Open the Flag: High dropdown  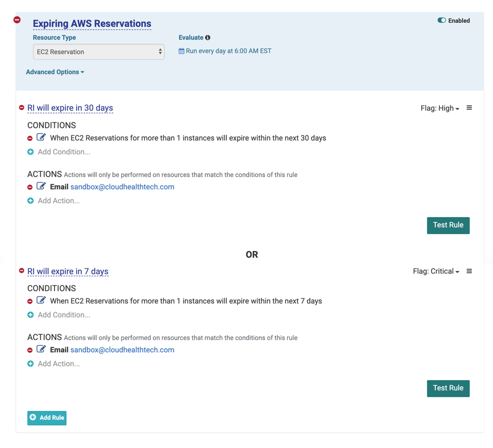pyautogui.click(x=439, y=108)
